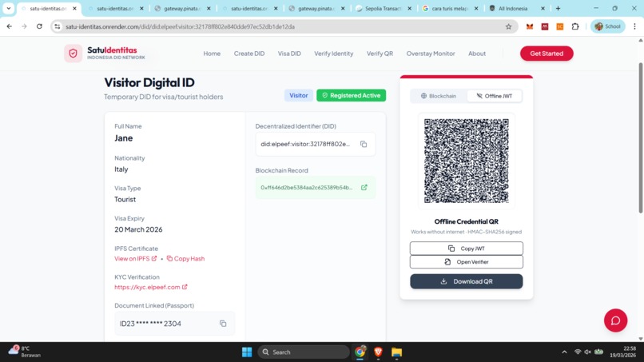Switch to the cara turis Google tab
644x362 pixels.
(449, 8)
